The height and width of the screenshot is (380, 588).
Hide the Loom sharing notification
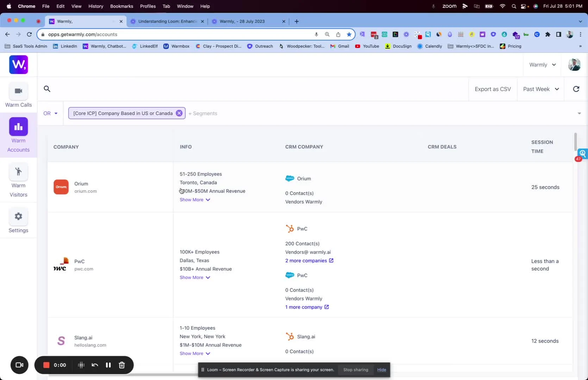click(x=382, y=370)
